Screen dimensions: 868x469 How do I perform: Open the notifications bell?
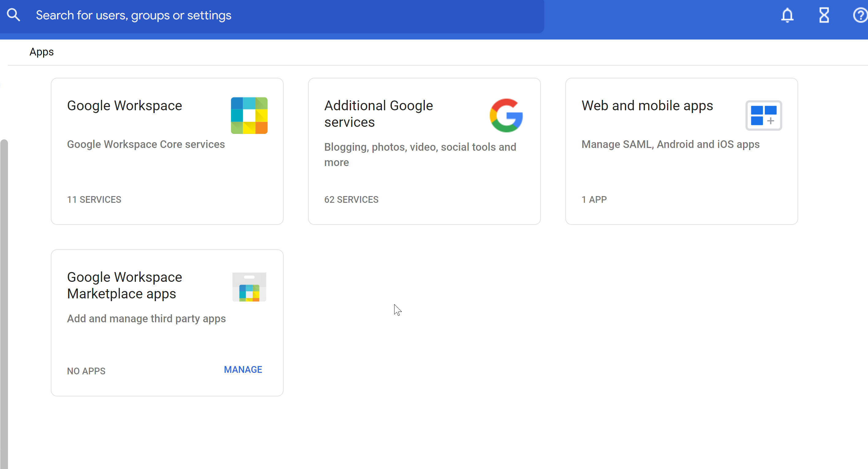787,15
